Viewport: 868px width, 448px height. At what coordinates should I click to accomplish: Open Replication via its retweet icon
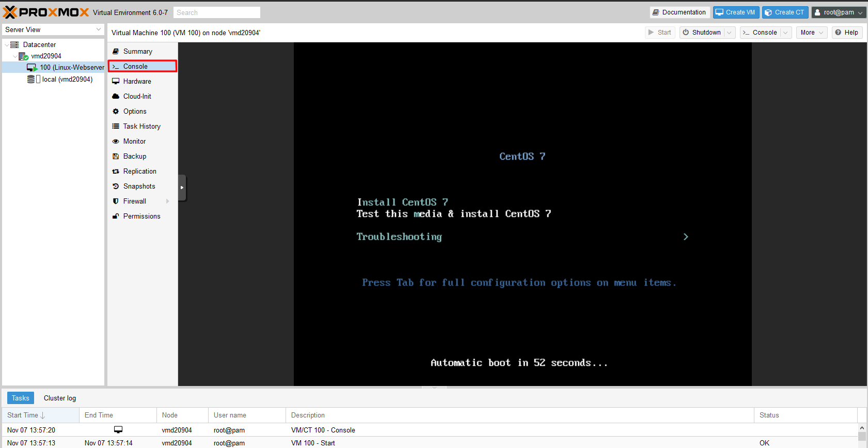pos(116,171)
